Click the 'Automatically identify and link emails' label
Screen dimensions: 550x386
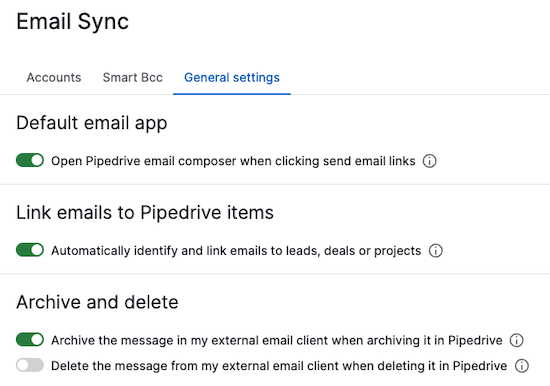pos(236,251)
